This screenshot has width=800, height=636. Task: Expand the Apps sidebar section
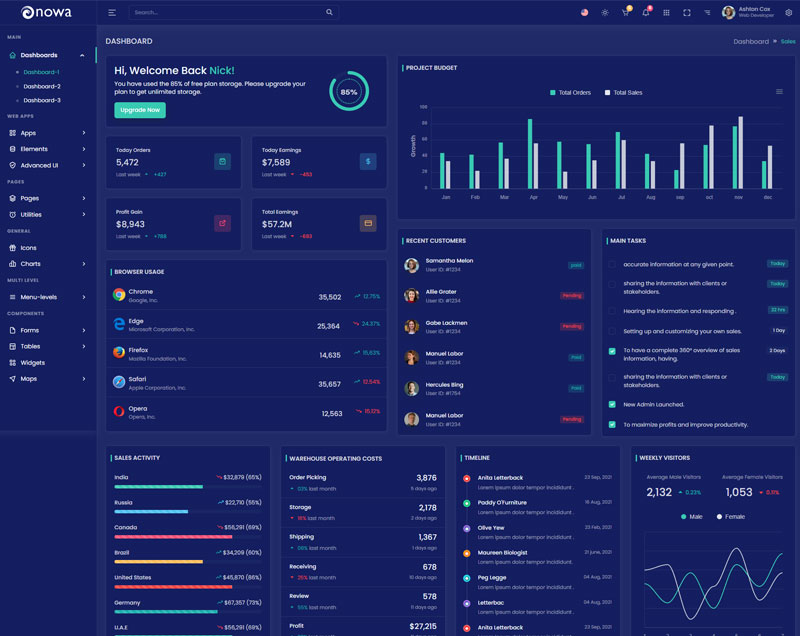pos(47,133)
